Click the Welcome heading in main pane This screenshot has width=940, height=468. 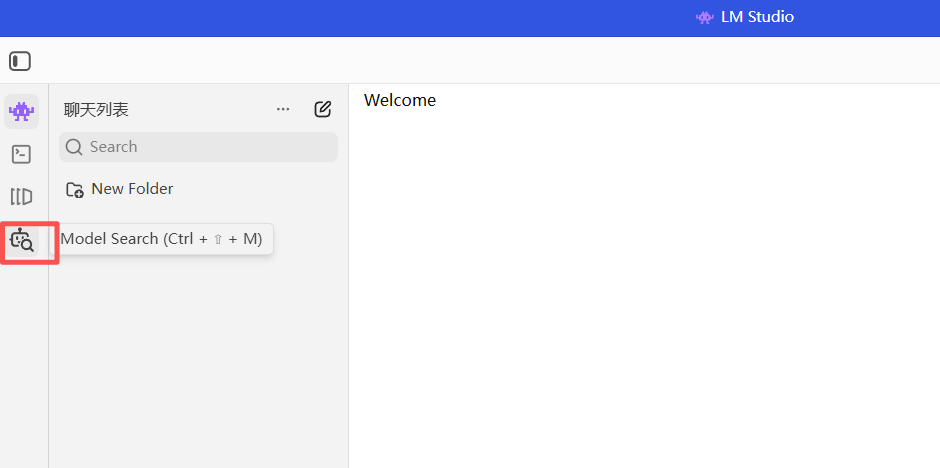tap(400, 100)
